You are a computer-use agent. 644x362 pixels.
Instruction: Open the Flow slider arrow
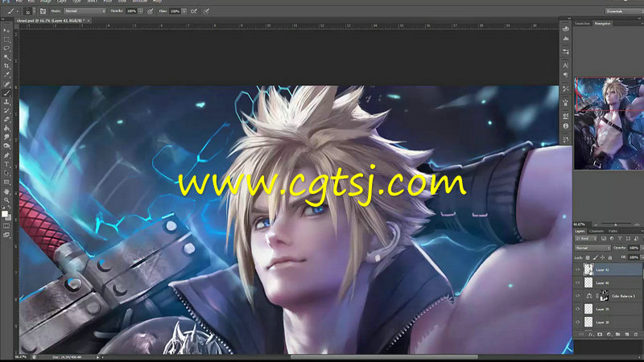184,11
